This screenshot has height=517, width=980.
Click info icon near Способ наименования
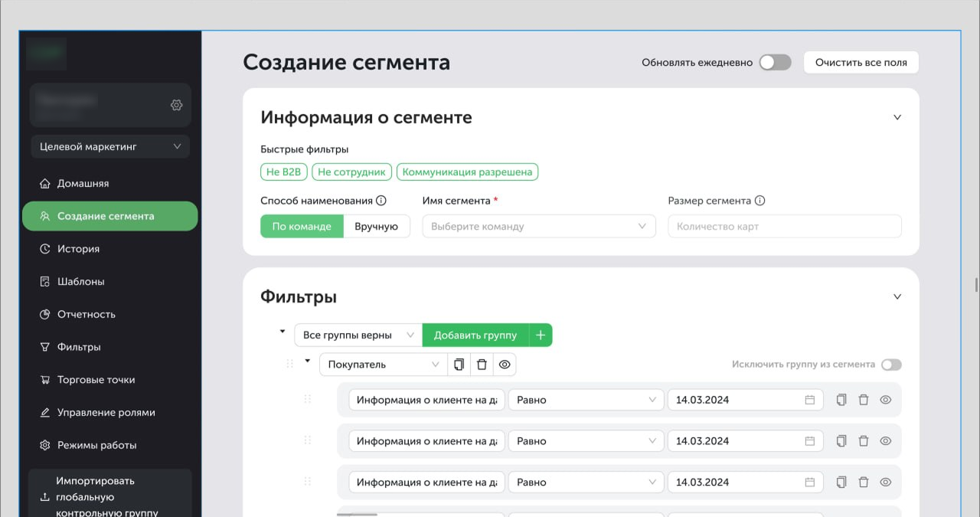tap(381, 201)
